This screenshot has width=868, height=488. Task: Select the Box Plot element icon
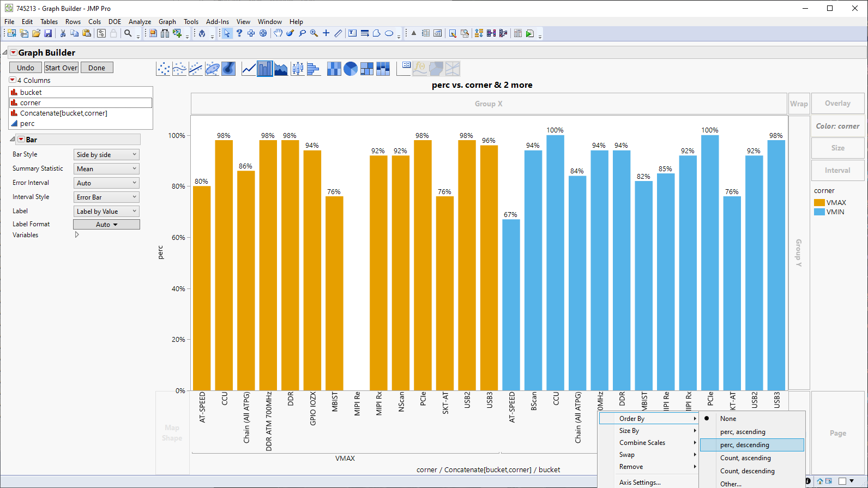(x=297, y=69)
